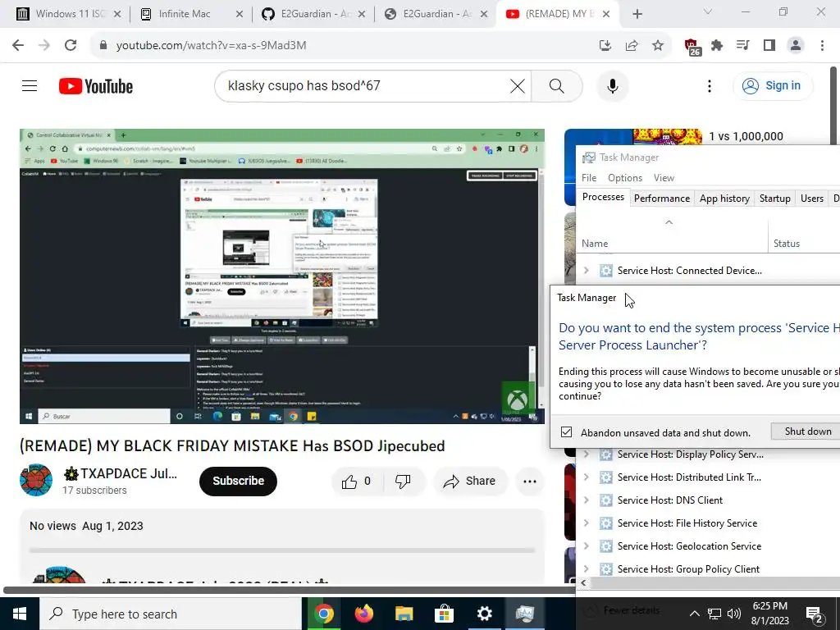Open the tab search dropdown chevron
This screenshot has height=630, width=840.
[708, 12]
